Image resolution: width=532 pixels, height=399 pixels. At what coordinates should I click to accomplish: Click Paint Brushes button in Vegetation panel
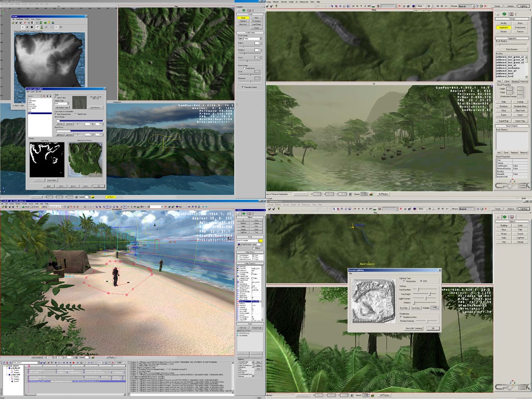[x=512, y=49]
